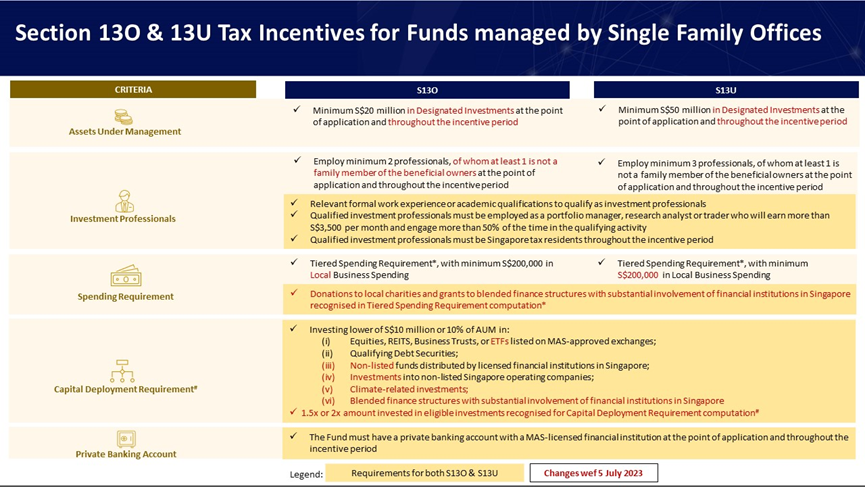Click the Investment Professionals person icon
Viewport: 865px width, 487px height.
(x=124, y=201)
